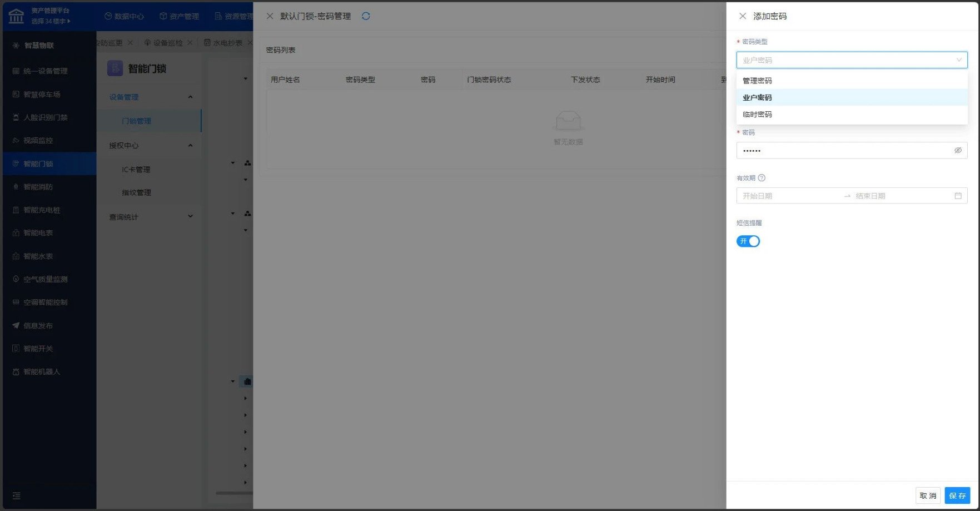
Task: Click the 用户姓名 column header
Action: (x=285, y=80)
